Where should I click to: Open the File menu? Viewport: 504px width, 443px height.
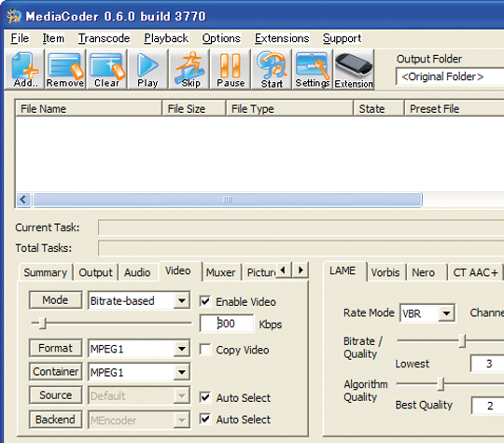20,38
